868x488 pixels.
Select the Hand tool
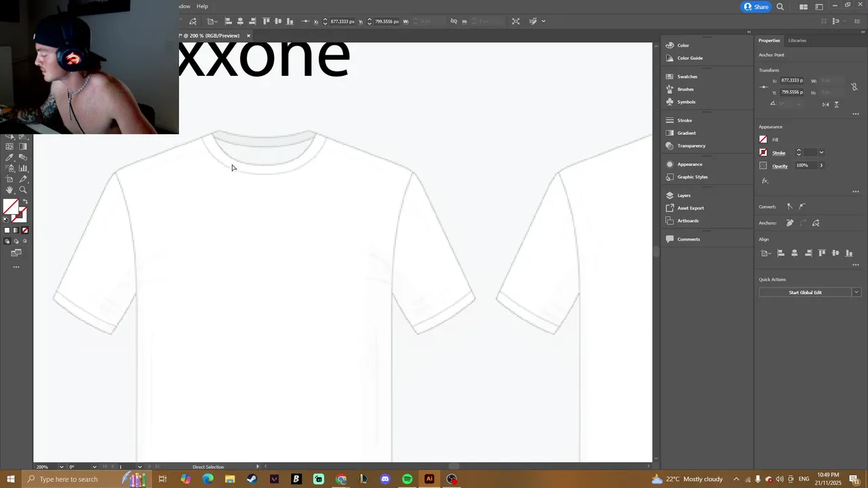(9, 190)
